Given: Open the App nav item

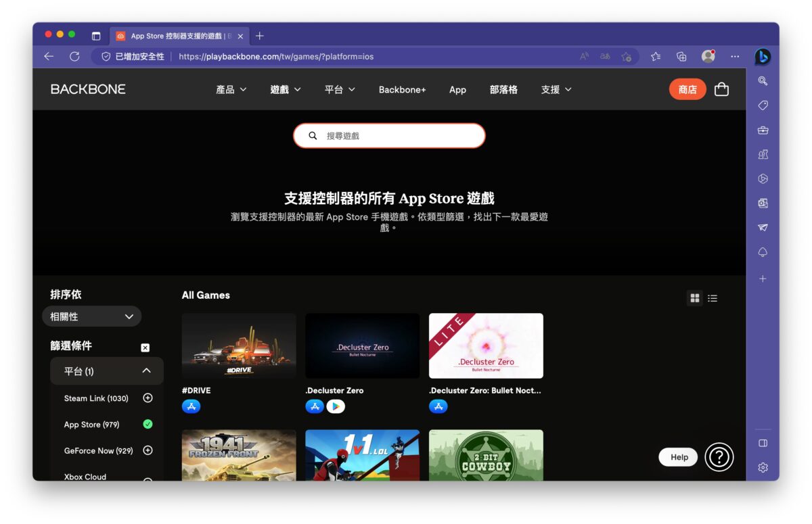Looking at the screenshot, I should click(457, 89).
